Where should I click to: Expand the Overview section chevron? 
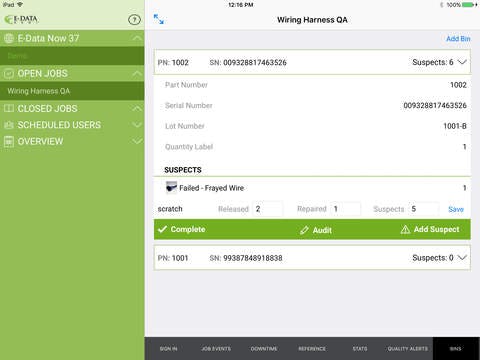pos(137,141)
